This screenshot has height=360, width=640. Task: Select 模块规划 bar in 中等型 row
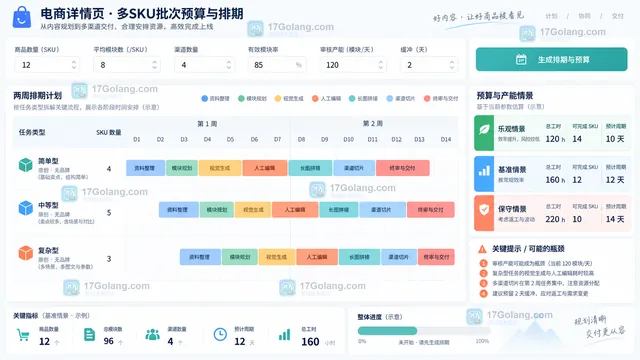coord(217,210)
